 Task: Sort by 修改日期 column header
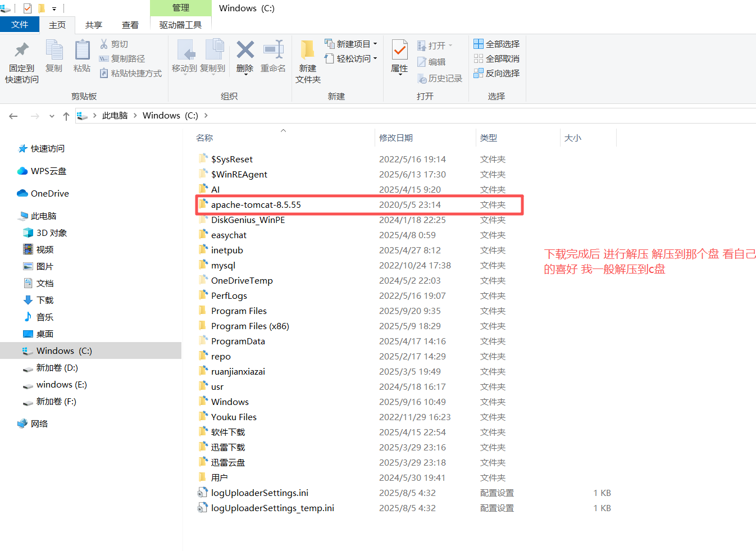tap(396, 138)
